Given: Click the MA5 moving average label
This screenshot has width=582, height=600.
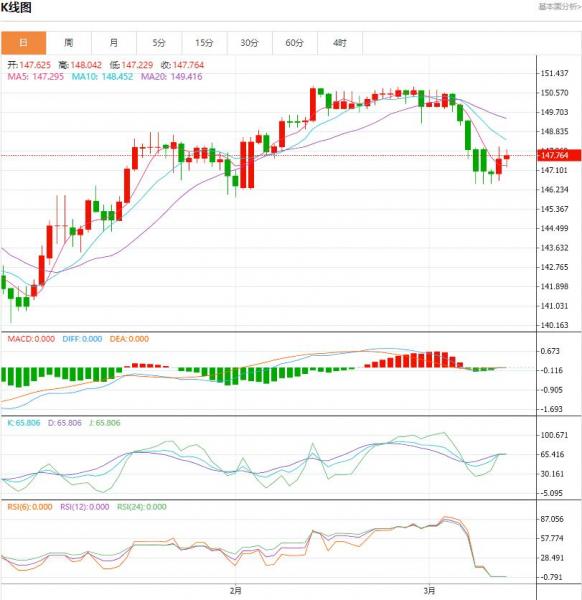Looking at the screenshot, I should point(36,77).
